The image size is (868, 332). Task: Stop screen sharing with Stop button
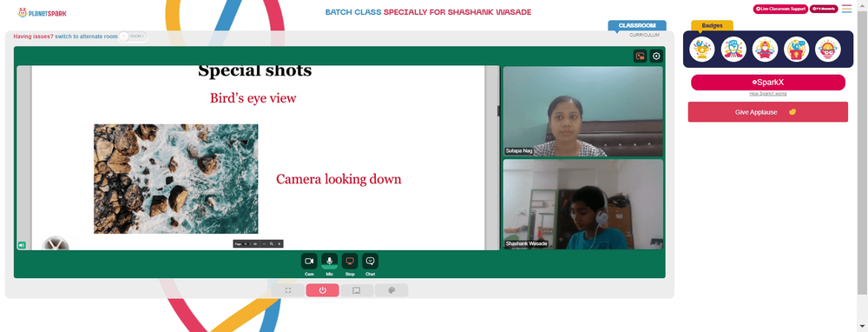pos(350,261)
